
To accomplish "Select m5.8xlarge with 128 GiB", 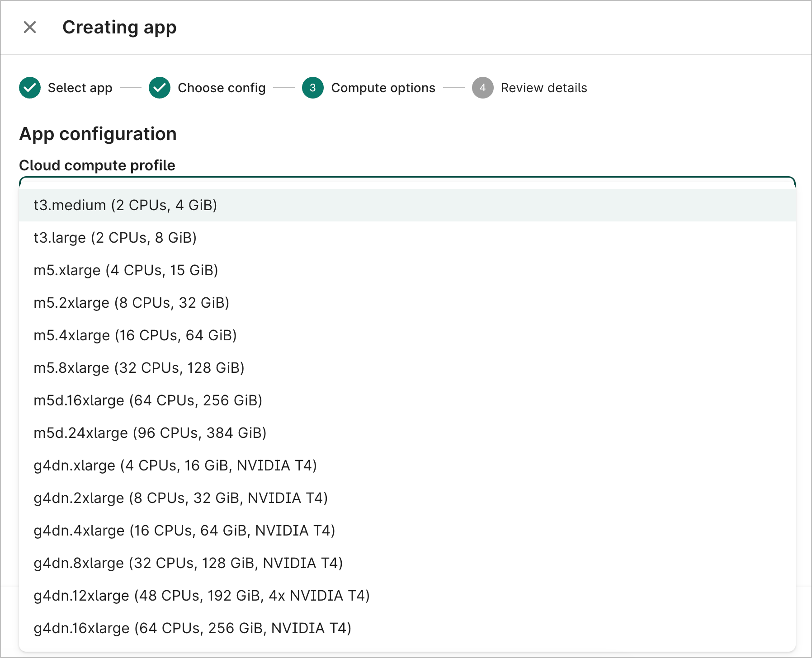I will tap(139, 368).
